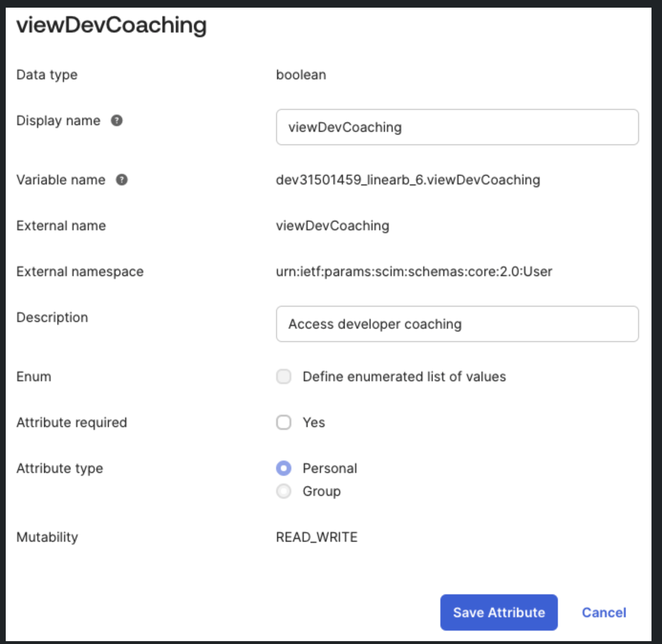Viewport: 662px width, 644px height.
Task: Click the Variable name help icon
Action: click(122, 180)
